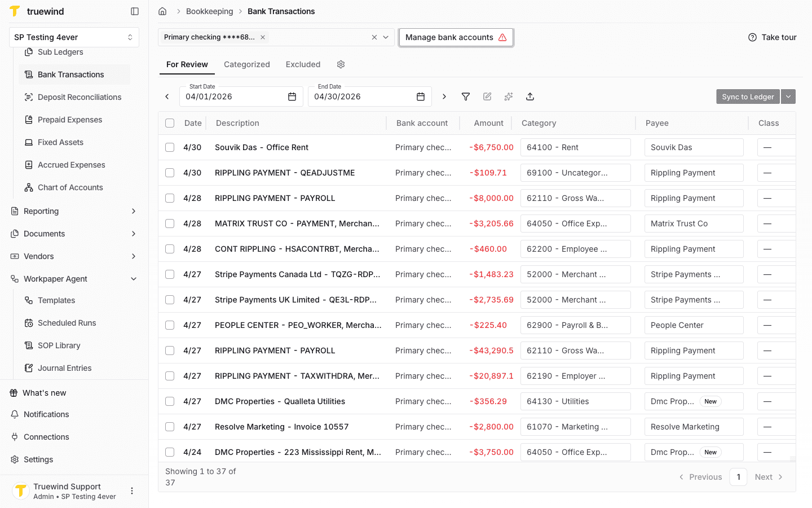Open Prepaid Expenses in sidebar

pos(74,120)
